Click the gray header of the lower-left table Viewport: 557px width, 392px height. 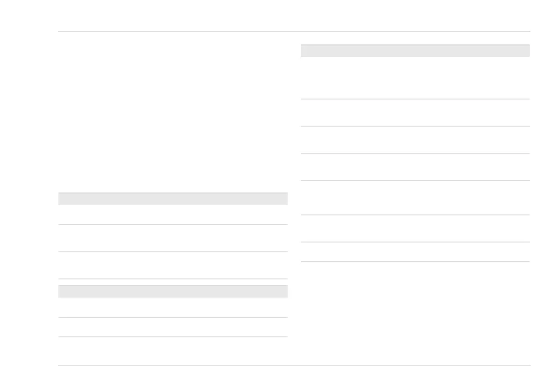click(173, 291)
